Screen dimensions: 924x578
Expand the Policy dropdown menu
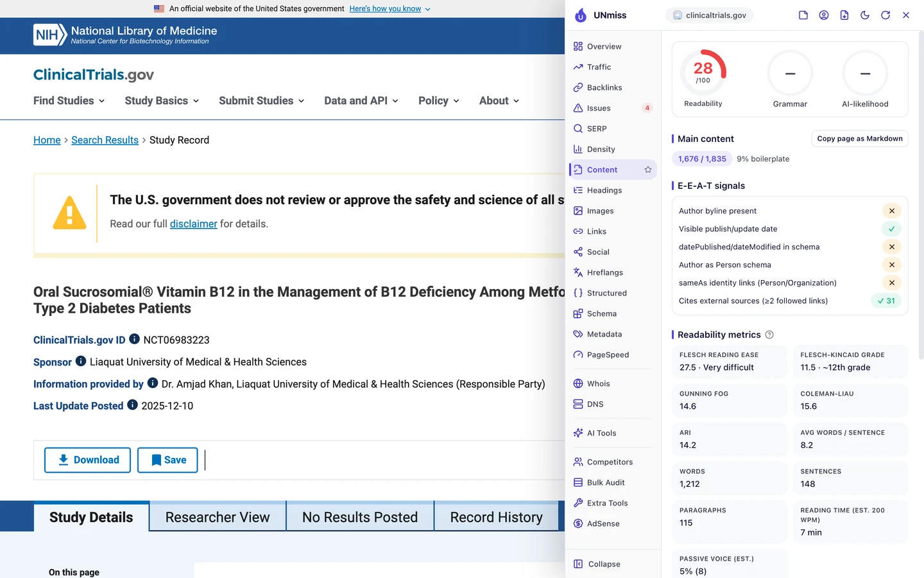pos(439,101)
